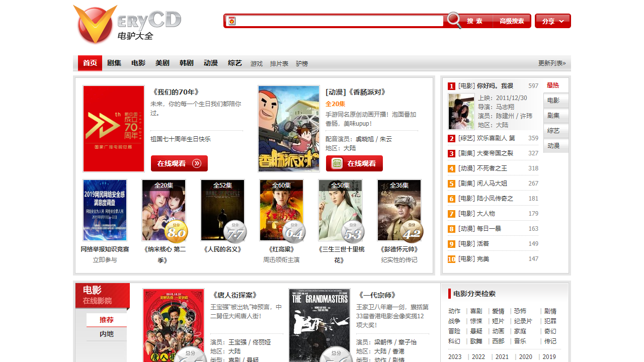The image size is (644, 362).
Task: Open the 我们的70年 poster
Action: (114, 129)
